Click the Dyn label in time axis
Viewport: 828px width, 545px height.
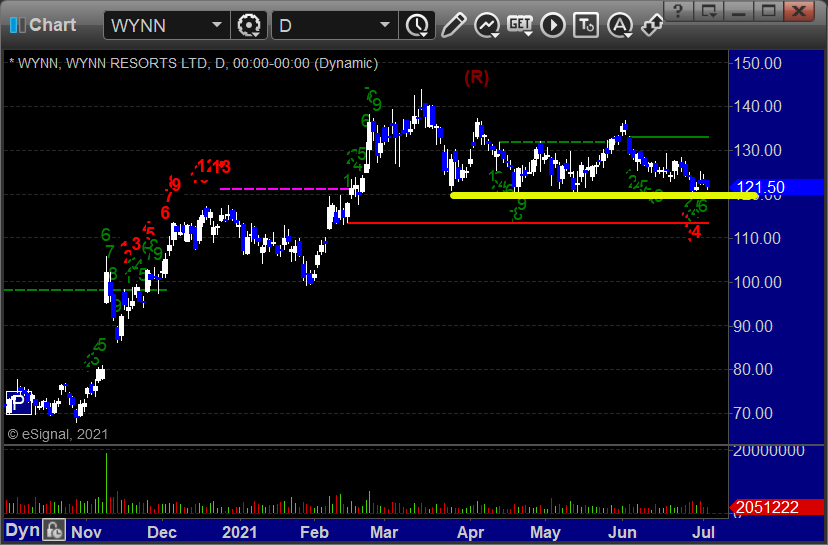[x=22, y=531]
